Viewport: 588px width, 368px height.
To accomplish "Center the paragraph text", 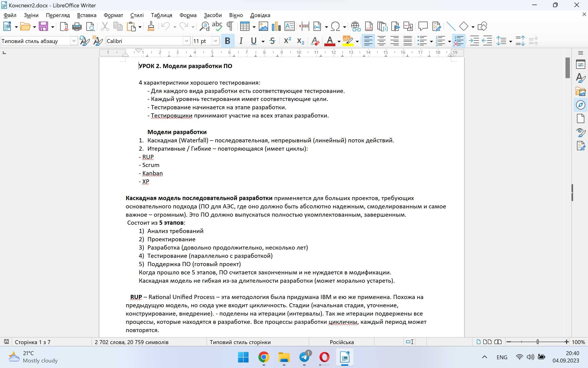I will (381, 41).
